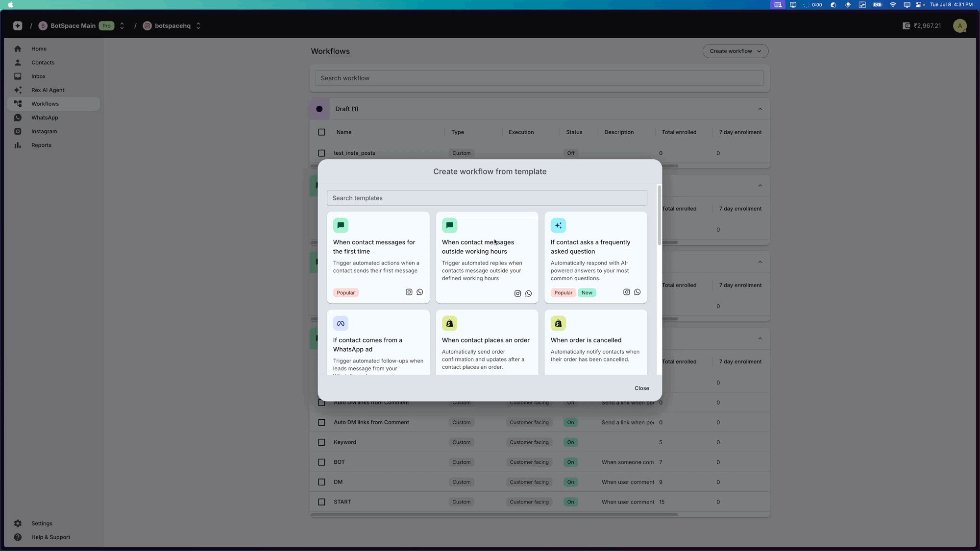
Task: Click WhatsApp icon on first-time message card
Action: pyautogui.click(x=419, y=292)
